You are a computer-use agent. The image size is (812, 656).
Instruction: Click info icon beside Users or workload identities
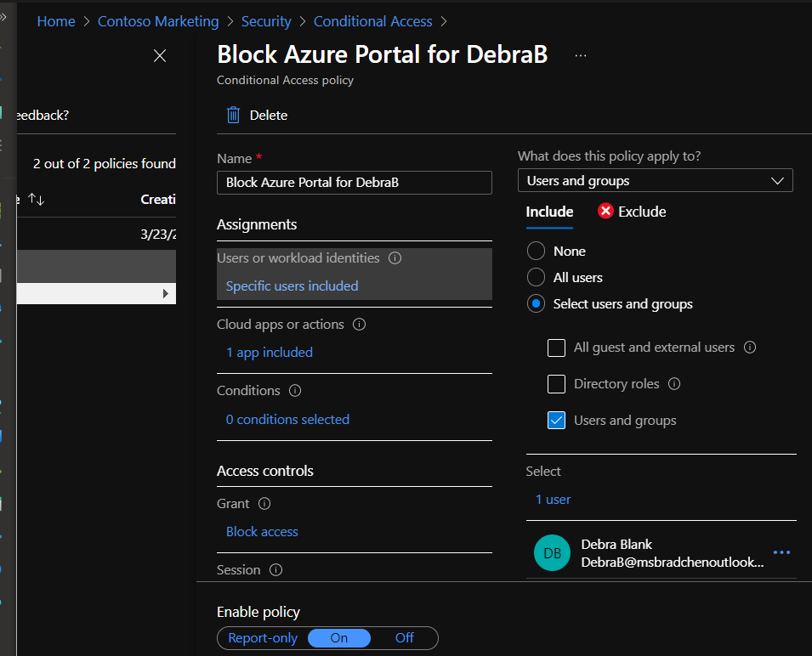(395, 258)
